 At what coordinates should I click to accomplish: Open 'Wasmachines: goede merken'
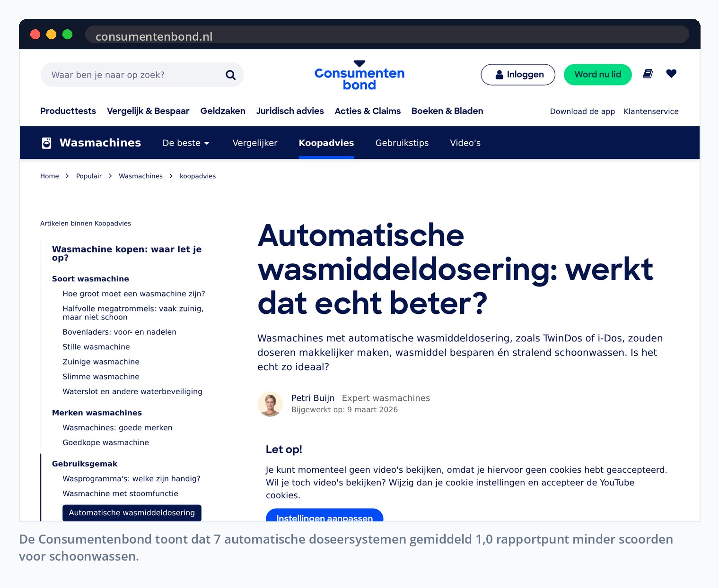click(x=117, y=428)
